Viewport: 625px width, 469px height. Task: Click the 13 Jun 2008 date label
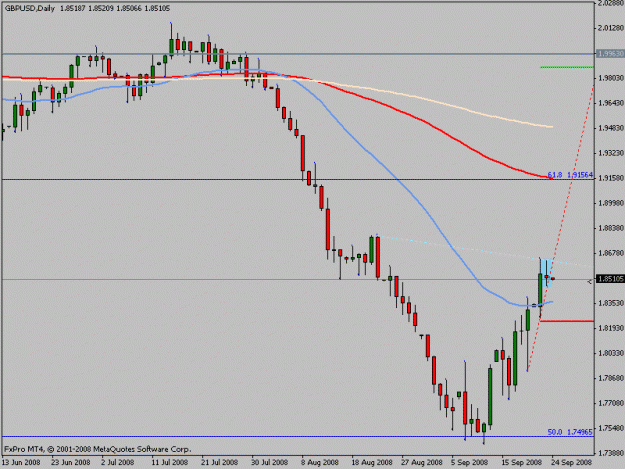pos(21,463)
